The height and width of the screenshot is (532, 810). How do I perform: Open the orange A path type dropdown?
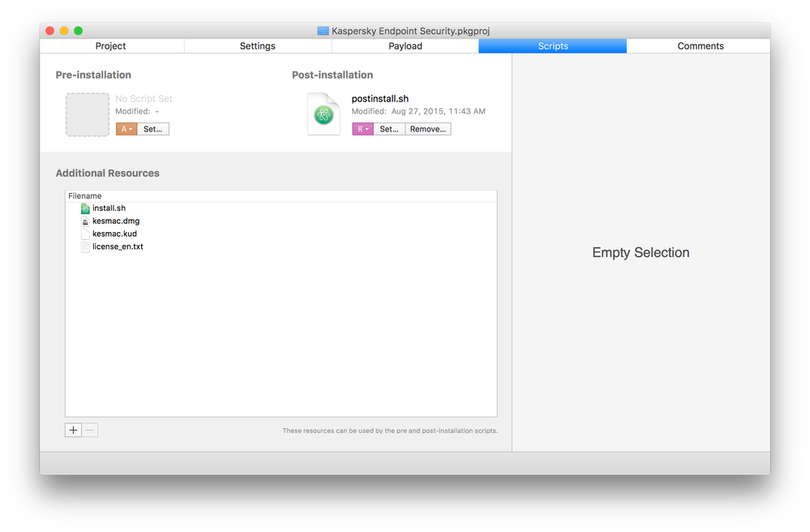pos(126,129)
